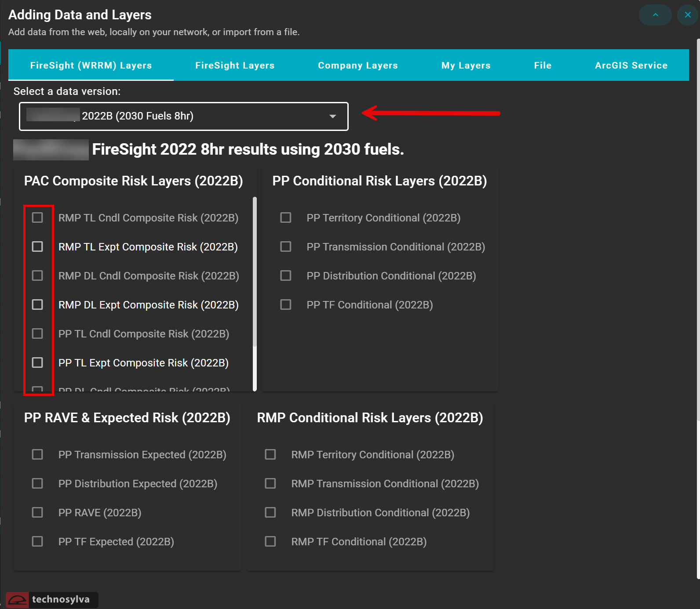Toggle PP Territory Conditional (2022B) checkbox
The height and width of the screenshot is (609, 700).
(x=286, y=217)
